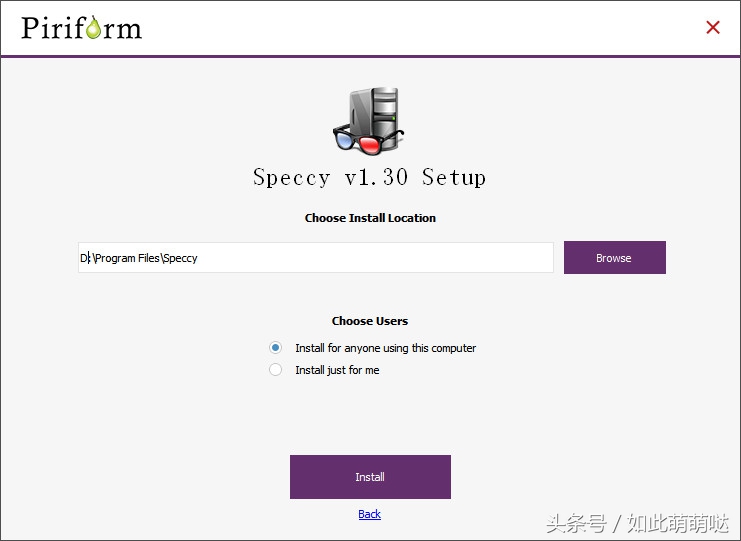This screenshot has height=541, width=741.
Task: Click the install location path field
Action: pos(316,258)
